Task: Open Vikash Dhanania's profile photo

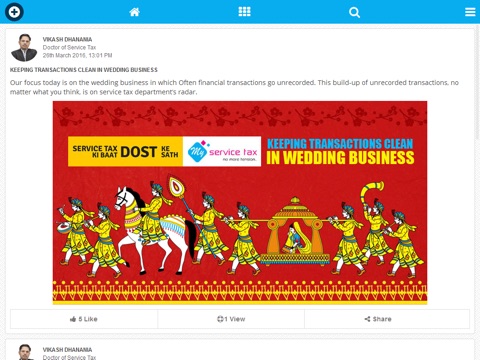Action: [x=24, y=48]
